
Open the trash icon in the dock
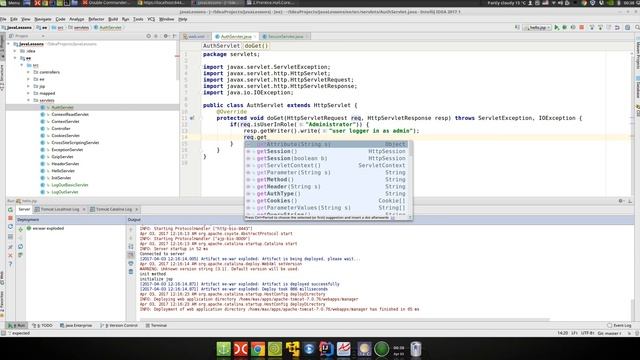(x=416, y=349)
